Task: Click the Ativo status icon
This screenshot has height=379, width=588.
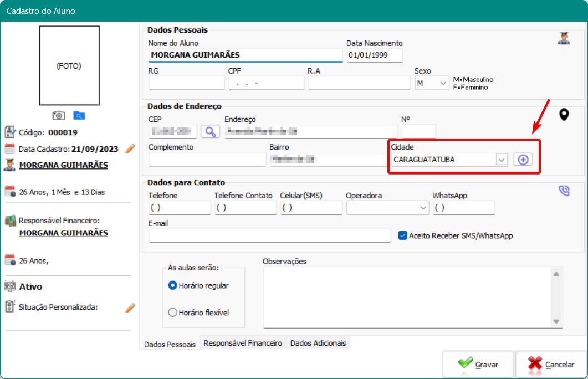Action: pos(10,286)
